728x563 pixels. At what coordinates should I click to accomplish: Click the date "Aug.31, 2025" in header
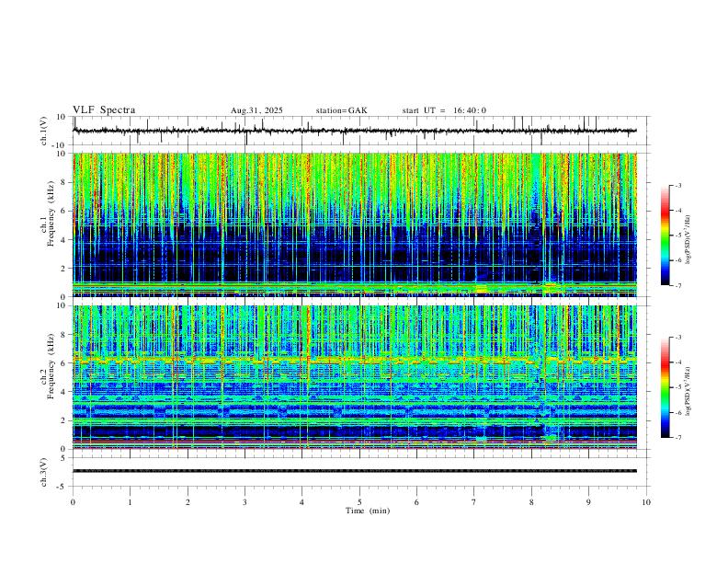pos(256,110)
